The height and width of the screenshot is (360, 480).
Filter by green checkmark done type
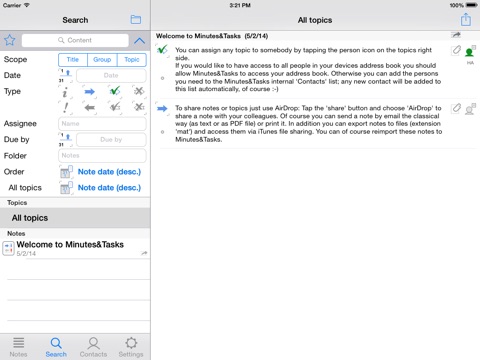(x=115, y=91)
